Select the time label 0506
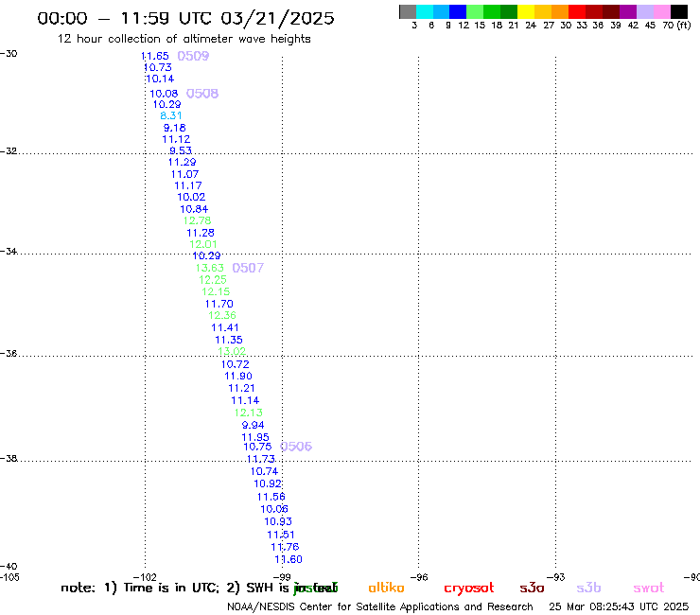Screen dimensions: 700x615 296,447
